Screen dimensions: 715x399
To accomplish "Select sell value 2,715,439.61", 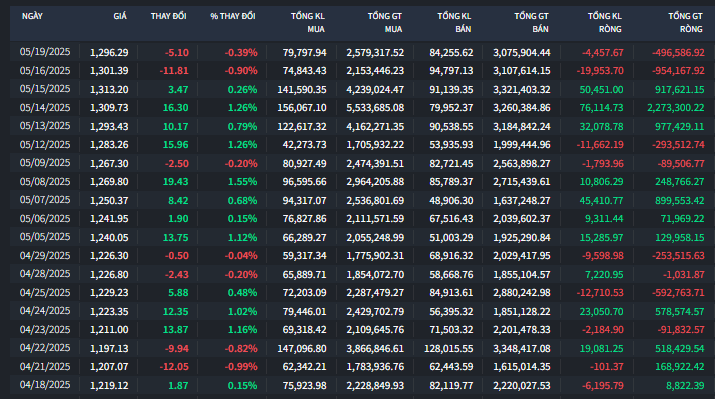I will click(x=522, y=181).
